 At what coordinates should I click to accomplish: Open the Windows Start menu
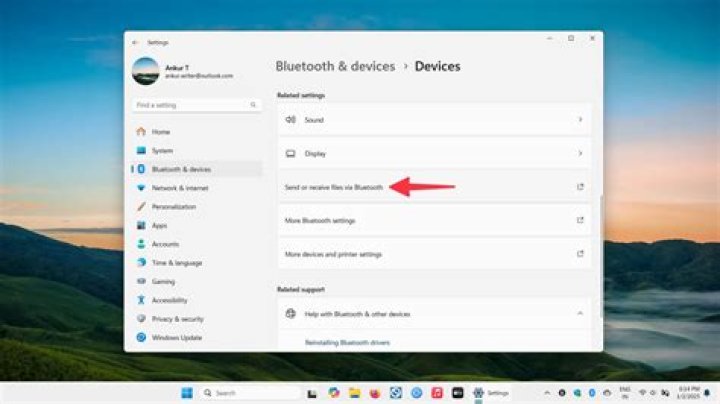(187, 393)
